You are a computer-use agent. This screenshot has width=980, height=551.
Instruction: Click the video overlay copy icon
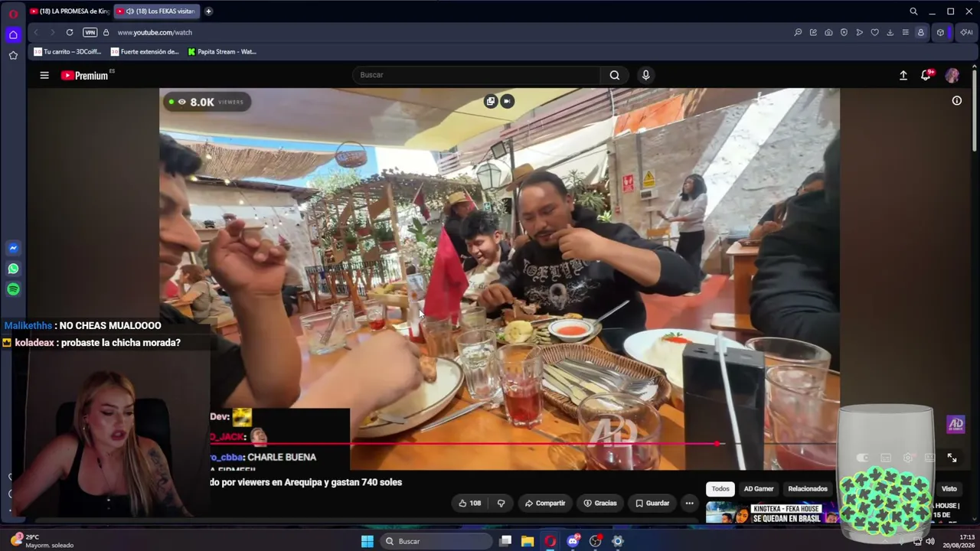click(x=491, y=101)
